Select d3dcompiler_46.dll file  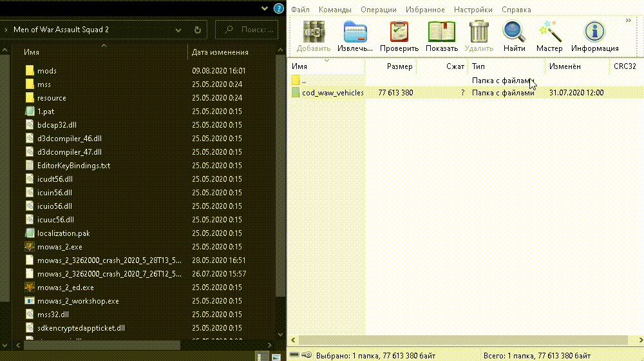tap(70, 139)
